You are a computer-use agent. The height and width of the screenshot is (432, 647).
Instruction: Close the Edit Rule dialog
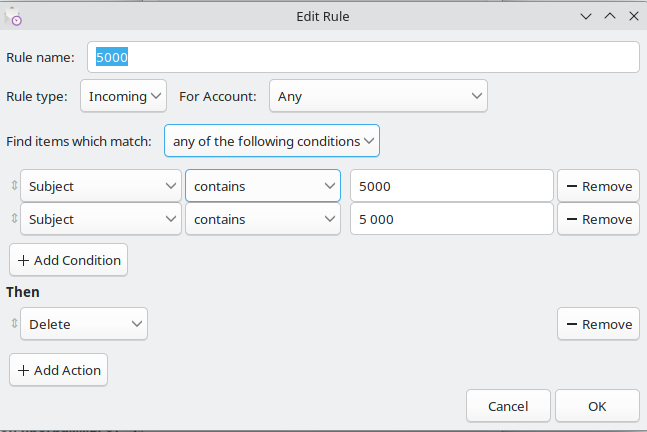point(634,17)
